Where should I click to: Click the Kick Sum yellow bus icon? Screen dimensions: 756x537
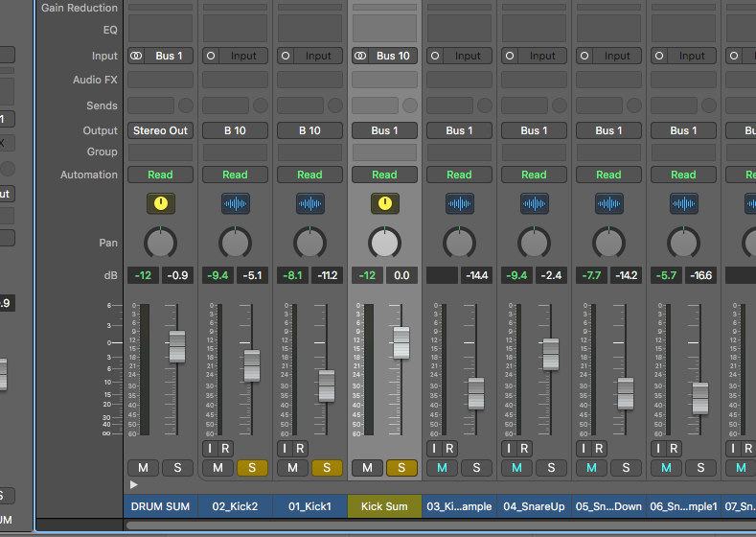[385, 203]
